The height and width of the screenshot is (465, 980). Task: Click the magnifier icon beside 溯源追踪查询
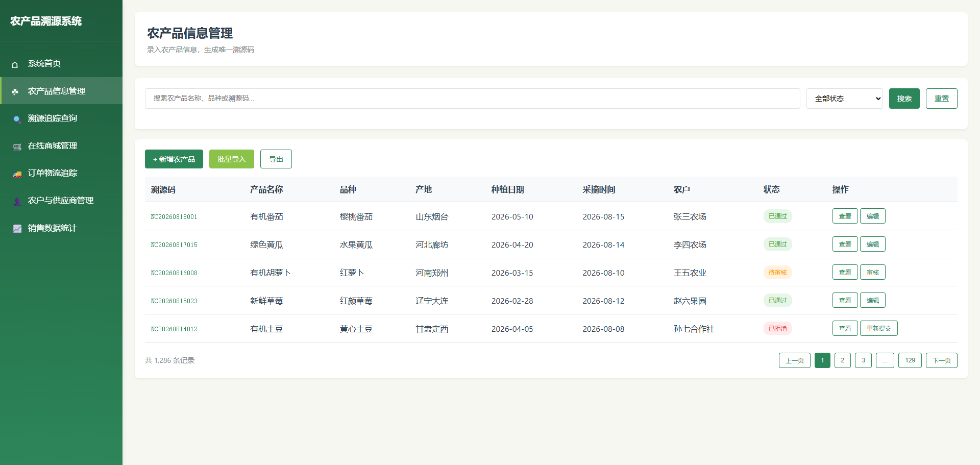click(17, 119)
